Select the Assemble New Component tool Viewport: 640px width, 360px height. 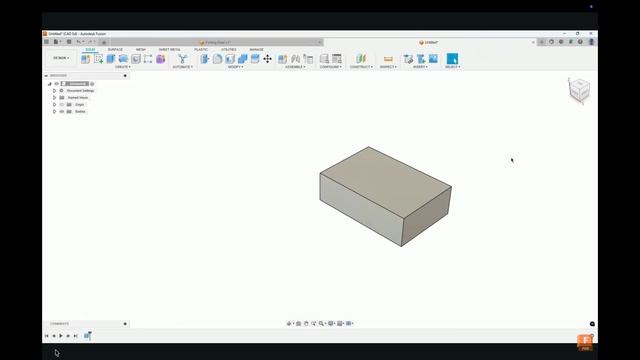(282, 59)
